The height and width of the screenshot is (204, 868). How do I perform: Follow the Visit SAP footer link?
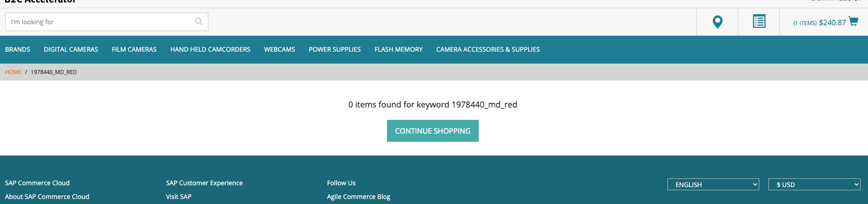click(179, 197)
